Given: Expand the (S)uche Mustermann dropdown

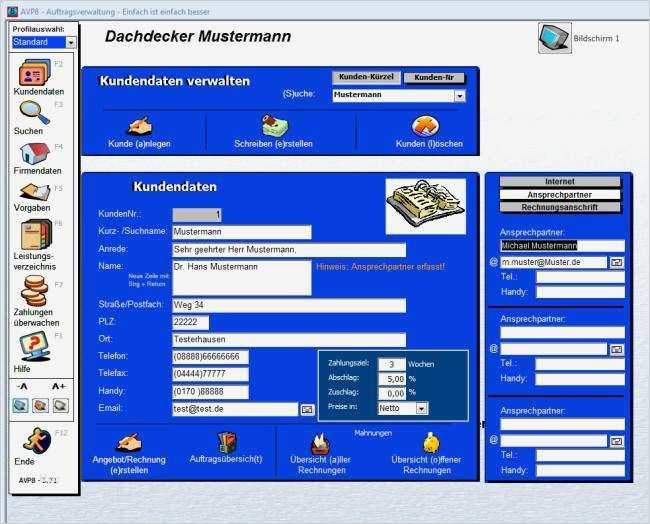Looking at the screenshot, I should pos(460,96).
